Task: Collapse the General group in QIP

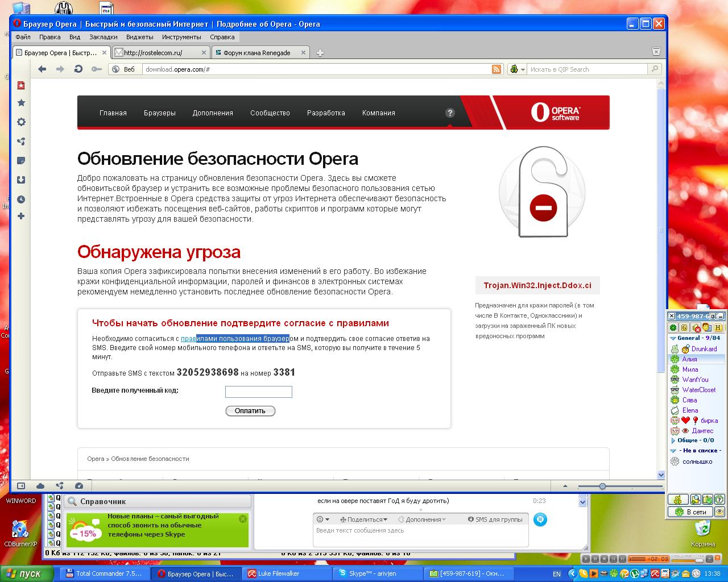Action: (673, 338)
